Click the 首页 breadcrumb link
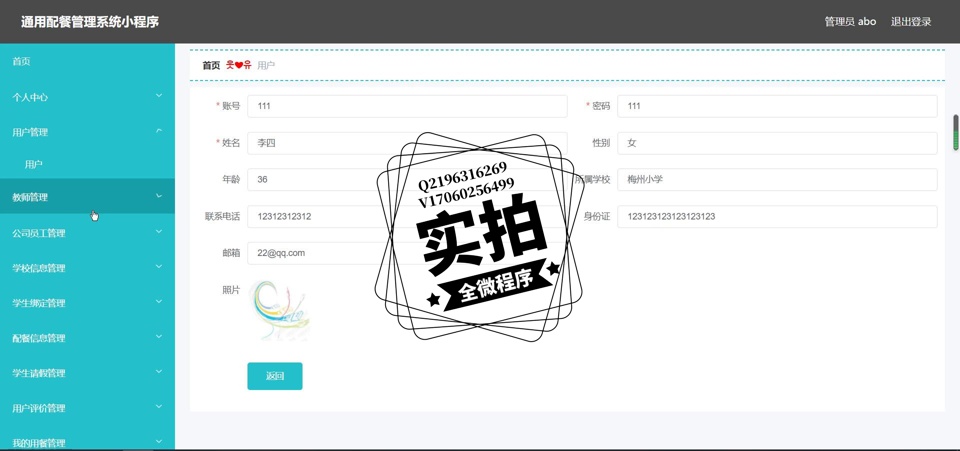Screen dimensions: 960x451 (211, 66)
